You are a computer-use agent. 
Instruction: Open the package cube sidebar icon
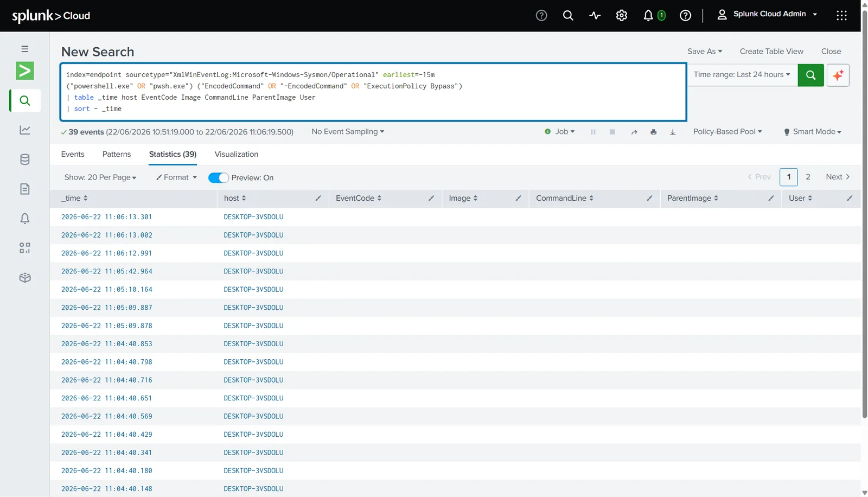point(25,277)
